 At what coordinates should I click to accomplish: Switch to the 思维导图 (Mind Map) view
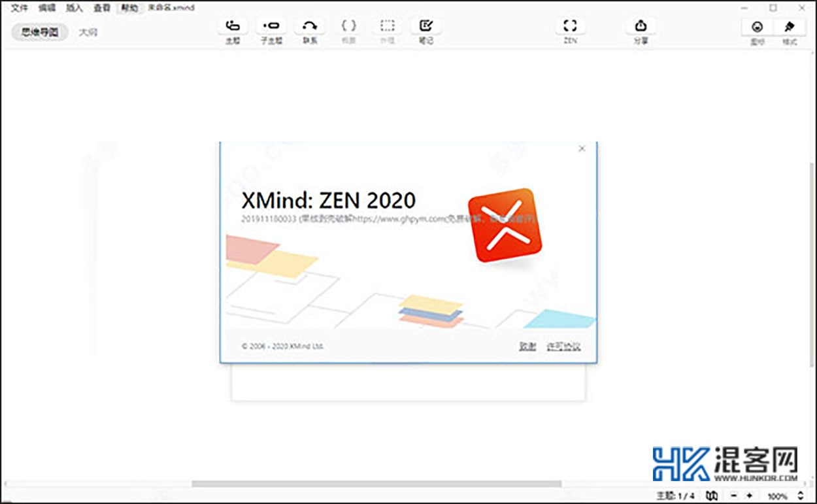click(40, 32)
